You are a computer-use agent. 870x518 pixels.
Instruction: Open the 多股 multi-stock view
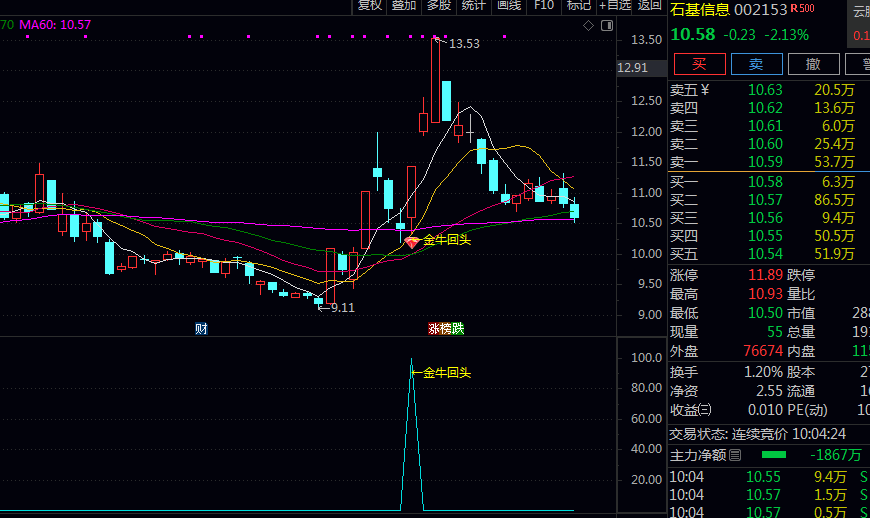tap(439, 6)
